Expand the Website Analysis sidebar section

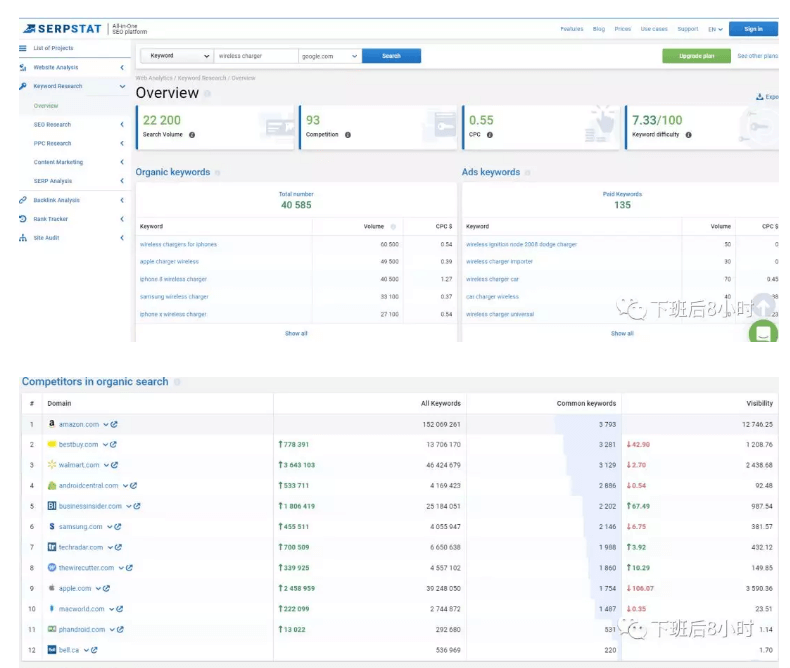[x=122, y=67]
